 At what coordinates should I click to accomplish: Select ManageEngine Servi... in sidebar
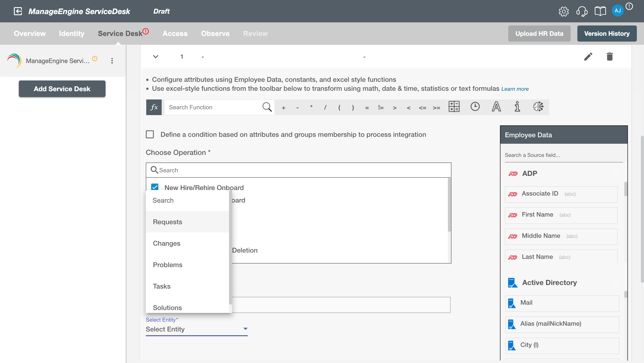(x=57, y=61)
